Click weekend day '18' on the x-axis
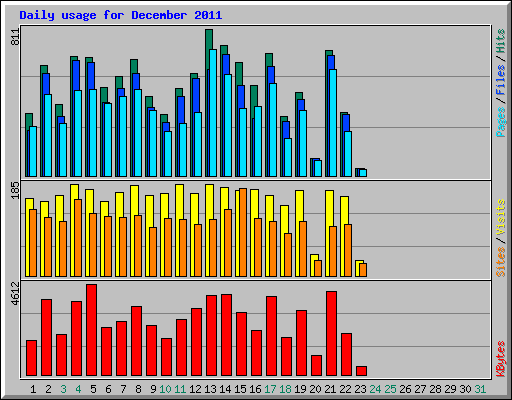Screen dimensions: 512x400 tap(285, 389)
